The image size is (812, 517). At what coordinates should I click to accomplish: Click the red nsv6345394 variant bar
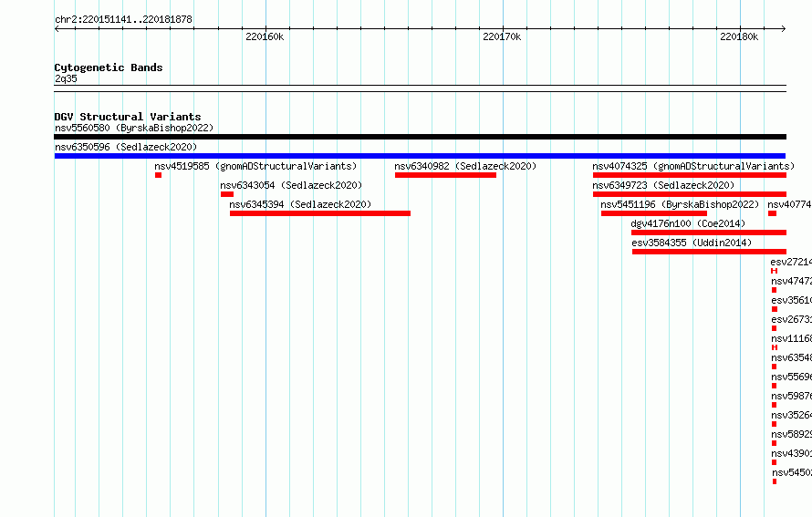click(320, 213)
